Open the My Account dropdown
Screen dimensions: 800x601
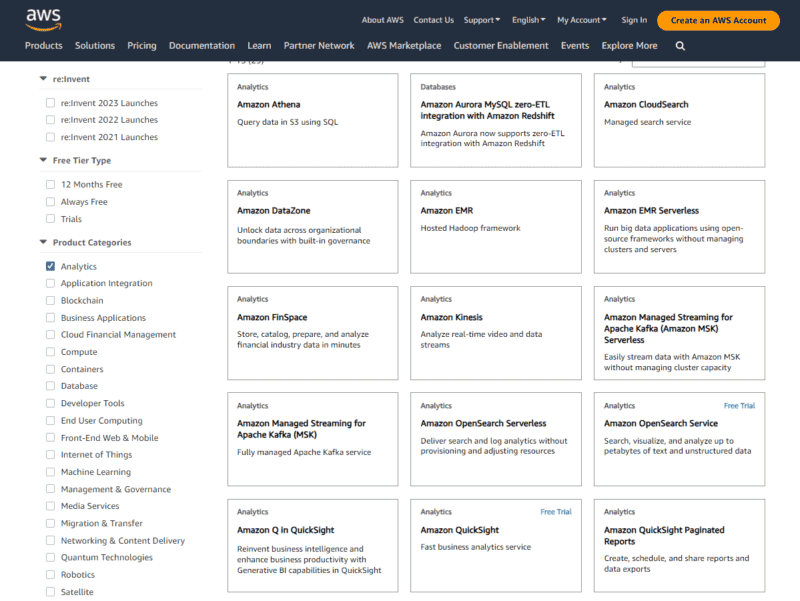[x=583, y=19]
